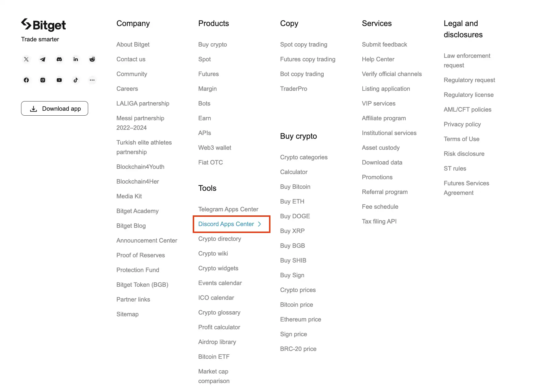Image resolution: width=545 pixels, height=392 pixels.
Task: Click the chevron beside Discord Apps Center
Action: [259, 224]
